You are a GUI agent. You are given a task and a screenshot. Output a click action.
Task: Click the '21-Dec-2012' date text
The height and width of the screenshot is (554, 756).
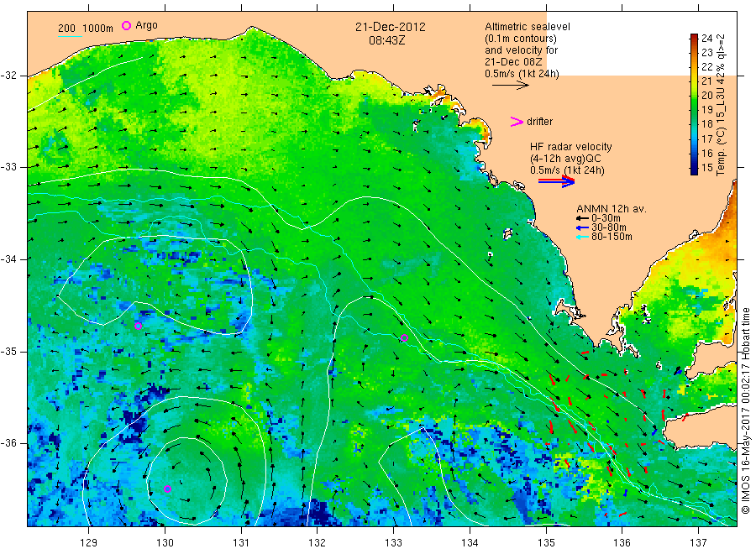coord(391,27)
